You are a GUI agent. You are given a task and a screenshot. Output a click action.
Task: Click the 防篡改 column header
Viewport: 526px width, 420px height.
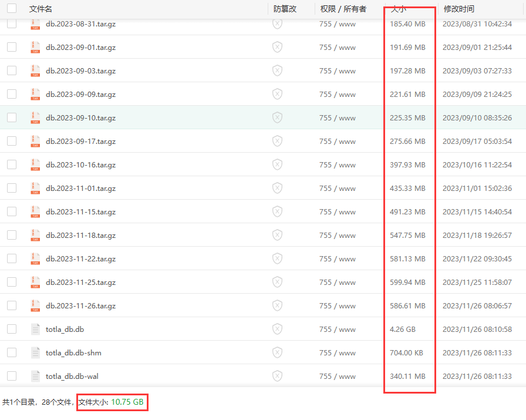click(285, 9)
